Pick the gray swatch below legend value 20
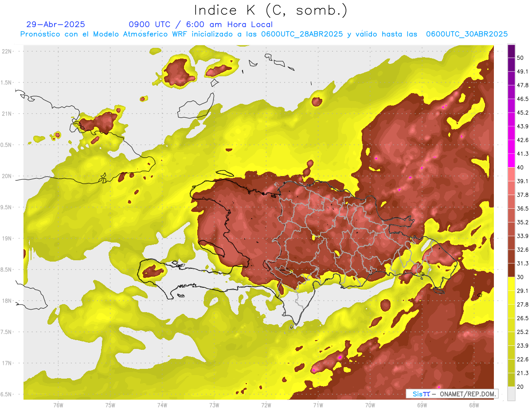 tap(511, 394)
